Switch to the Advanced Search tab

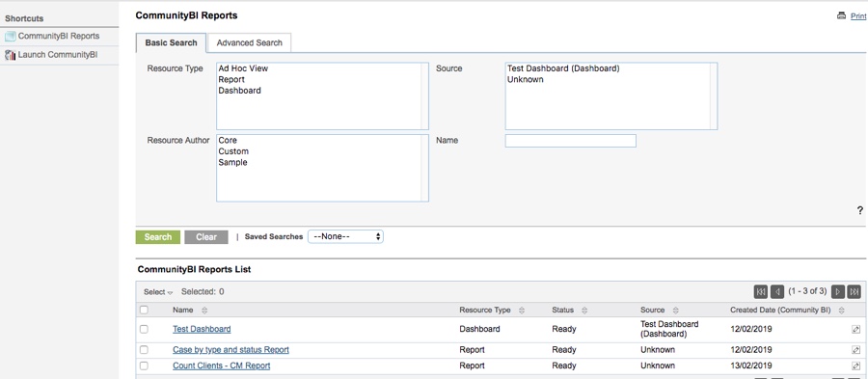pos(249,42)
